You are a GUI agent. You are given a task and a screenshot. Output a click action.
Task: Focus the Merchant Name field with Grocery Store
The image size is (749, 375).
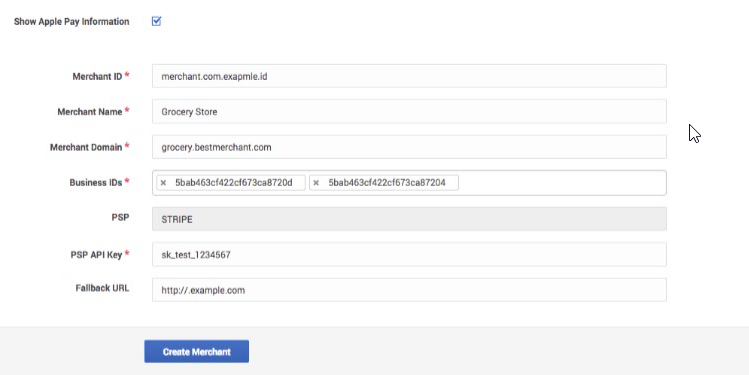click(409, 112)
